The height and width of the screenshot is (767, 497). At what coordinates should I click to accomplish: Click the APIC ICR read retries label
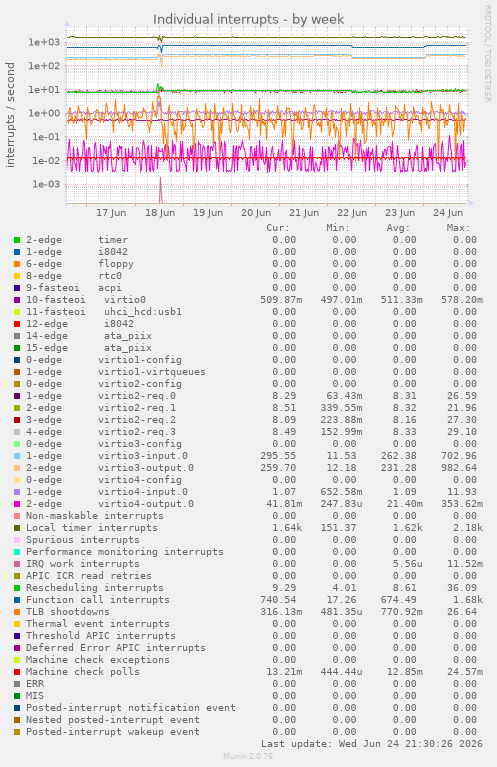(89, 576)
